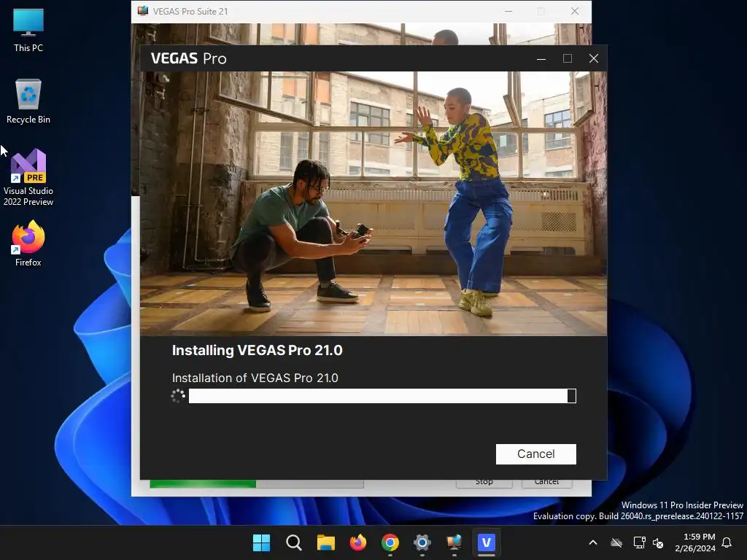Click the partly hidden Cancel button in Suite 21 window

point(547,483)
